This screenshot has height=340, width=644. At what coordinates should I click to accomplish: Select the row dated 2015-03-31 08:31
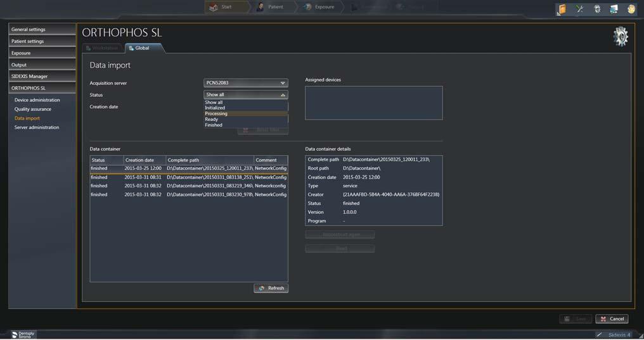click(x=188, y=177)
